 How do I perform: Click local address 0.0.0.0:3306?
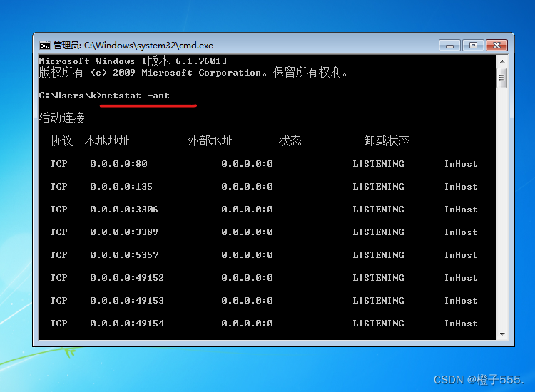click(124, 210)
